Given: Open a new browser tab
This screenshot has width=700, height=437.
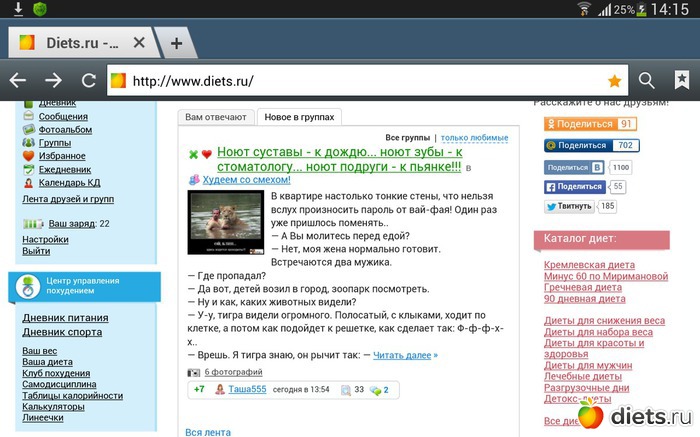Looking at the screenshot, I should [176, 43].
